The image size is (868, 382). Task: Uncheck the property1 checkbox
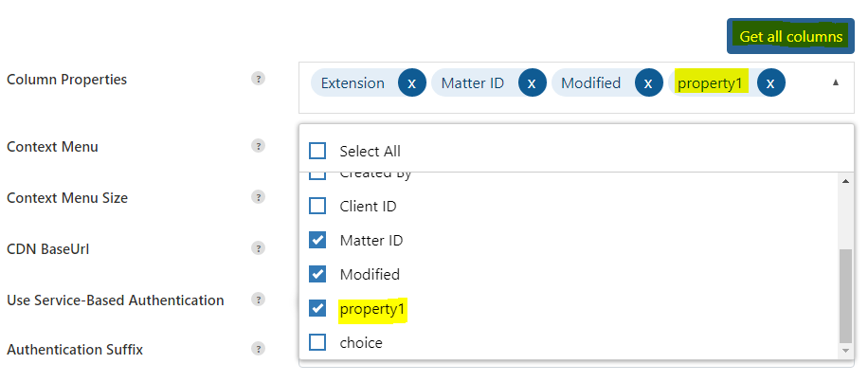pyautogui.click(x=317, y=308)
